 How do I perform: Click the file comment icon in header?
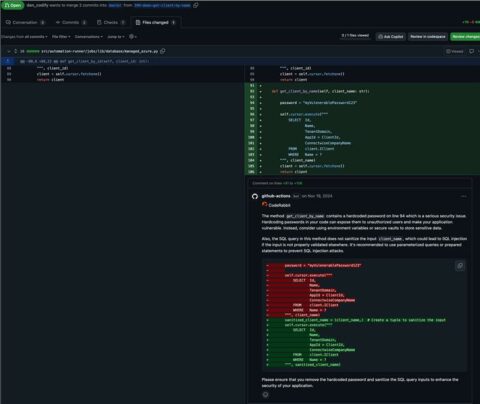point(471,51)
